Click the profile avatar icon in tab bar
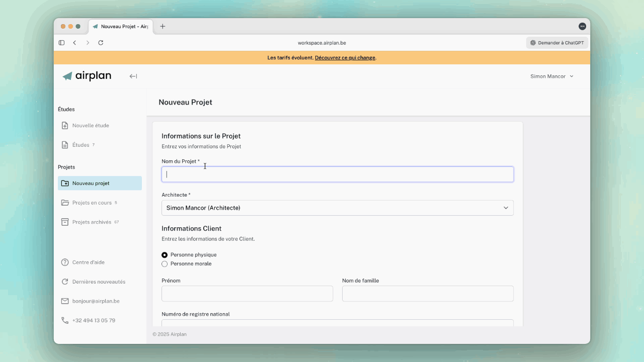The image size is (644, 362). 582,26
